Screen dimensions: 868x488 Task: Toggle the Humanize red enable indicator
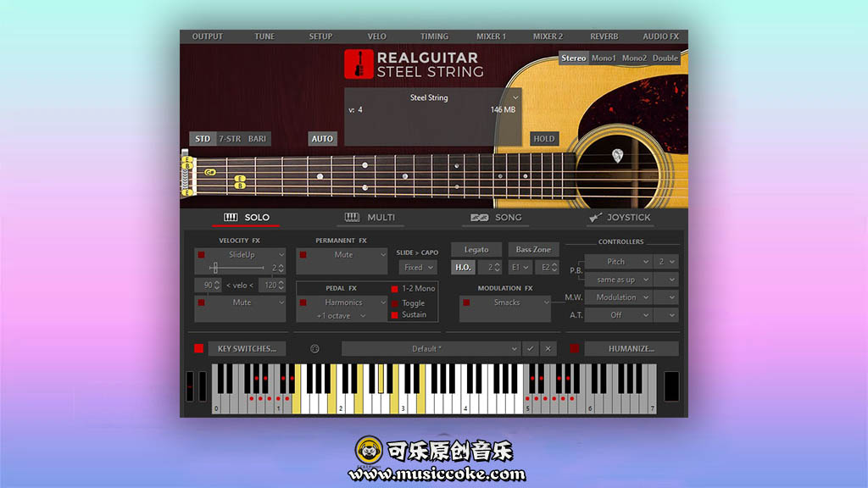click(x=575, y=348)
